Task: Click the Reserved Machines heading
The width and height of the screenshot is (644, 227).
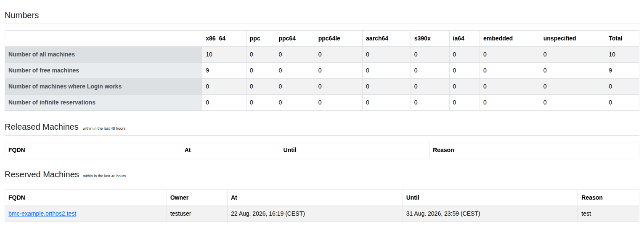Action: pos(42,174)
